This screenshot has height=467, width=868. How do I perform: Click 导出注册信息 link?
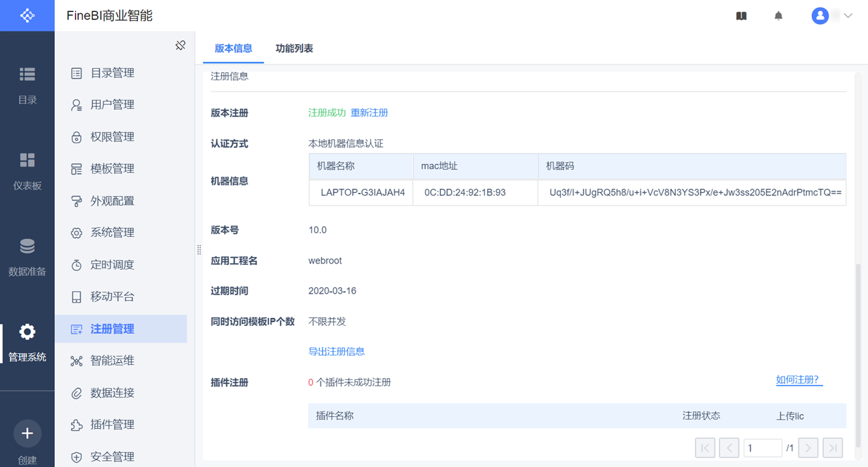point(336,351)
